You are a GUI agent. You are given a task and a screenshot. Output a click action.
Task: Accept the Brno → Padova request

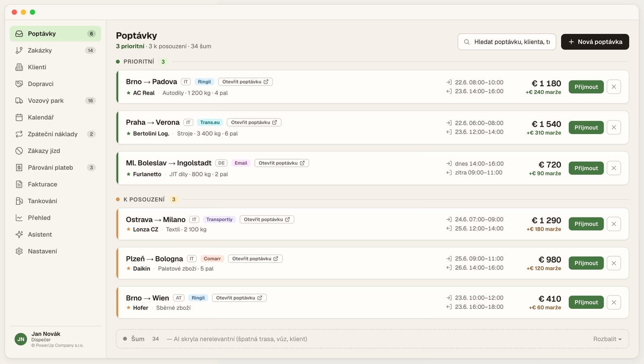click(586, 87)
